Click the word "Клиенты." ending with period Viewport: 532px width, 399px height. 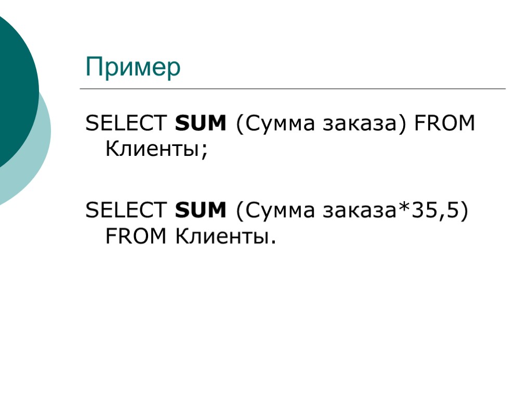click(x=224, y=237)
